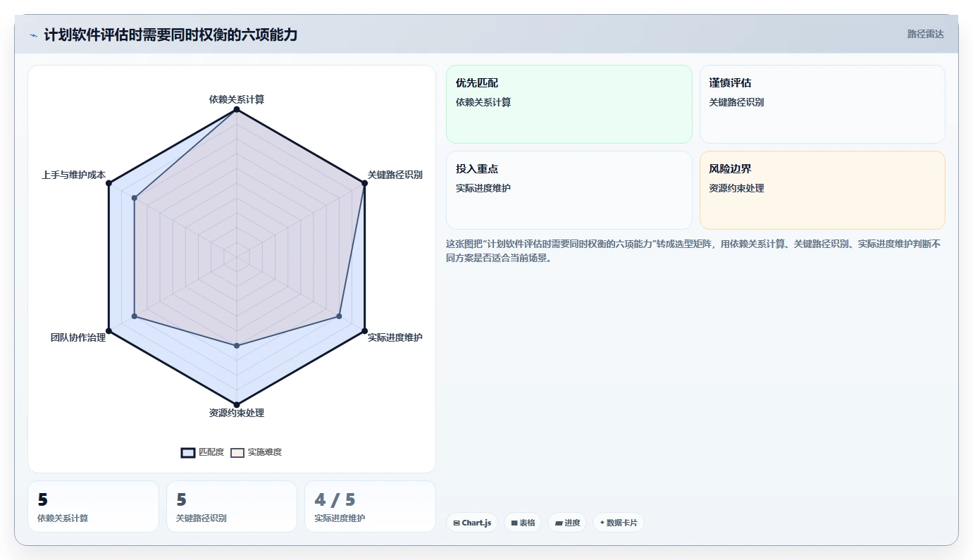973x560 pixels.
Task: Click the radar axis label 资源约束处理
Action: (x=237, y=413)
